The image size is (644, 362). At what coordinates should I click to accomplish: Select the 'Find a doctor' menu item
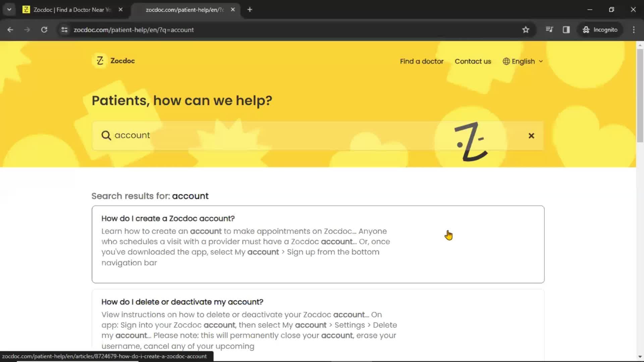click(422, 61)
